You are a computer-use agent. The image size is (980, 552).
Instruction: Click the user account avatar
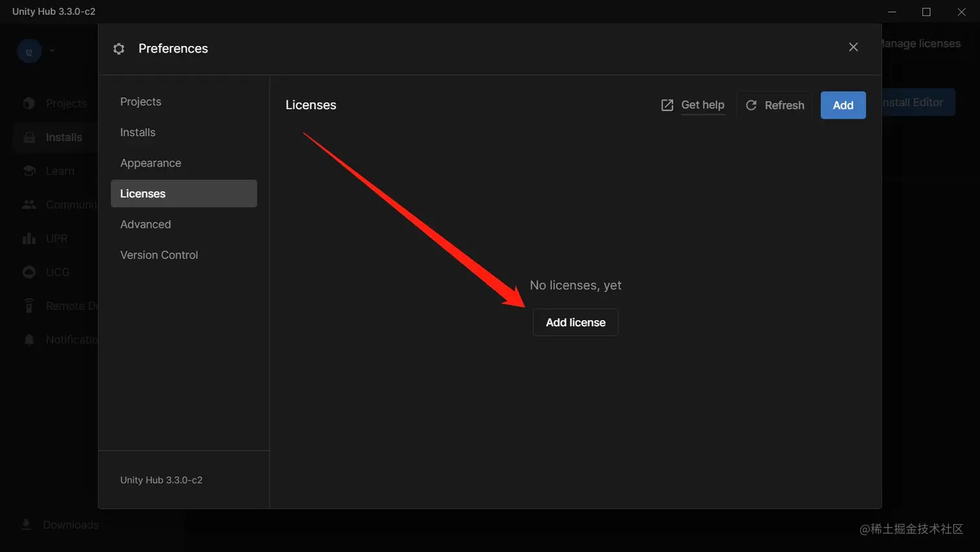(x=29, y=51)
